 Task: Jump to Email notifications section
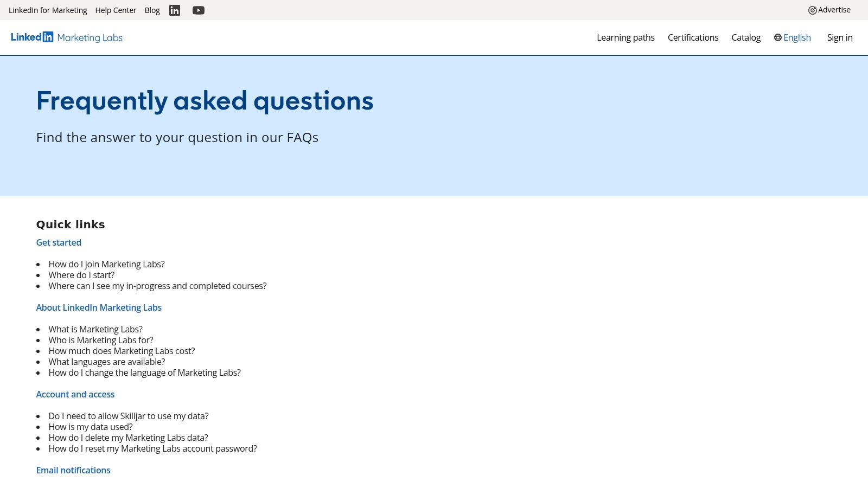pyautogui.click(x=73, y=470)
